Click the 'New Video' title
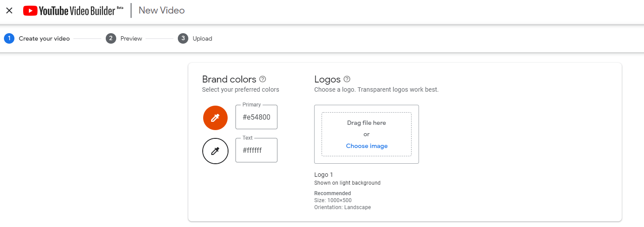Screen dimensions: 644x227 162,10
